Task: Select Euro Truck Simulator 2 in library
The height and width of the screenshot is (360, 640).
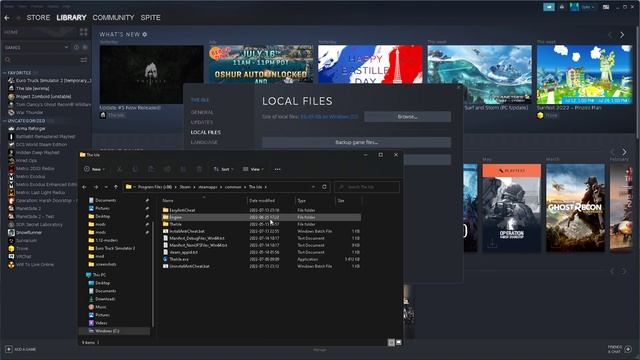Action: (49, 80)
